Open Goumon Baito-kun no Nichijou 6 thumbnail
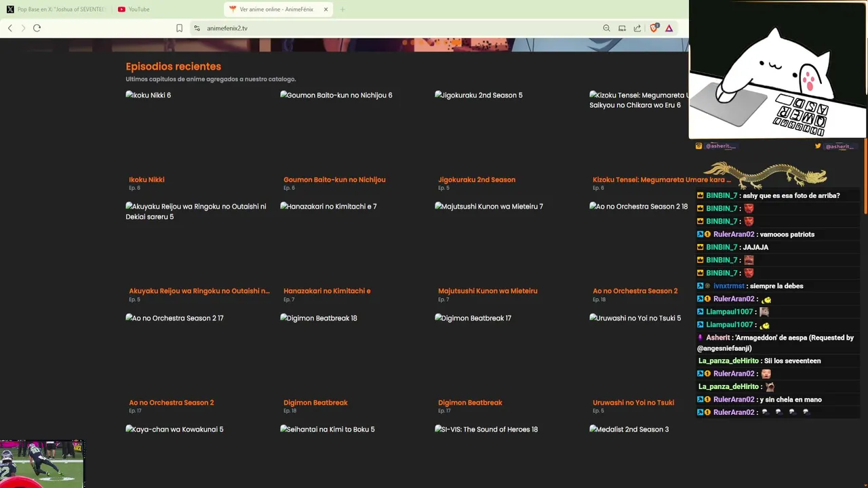This screenshot has width=868, height=488. pos(353,130)
